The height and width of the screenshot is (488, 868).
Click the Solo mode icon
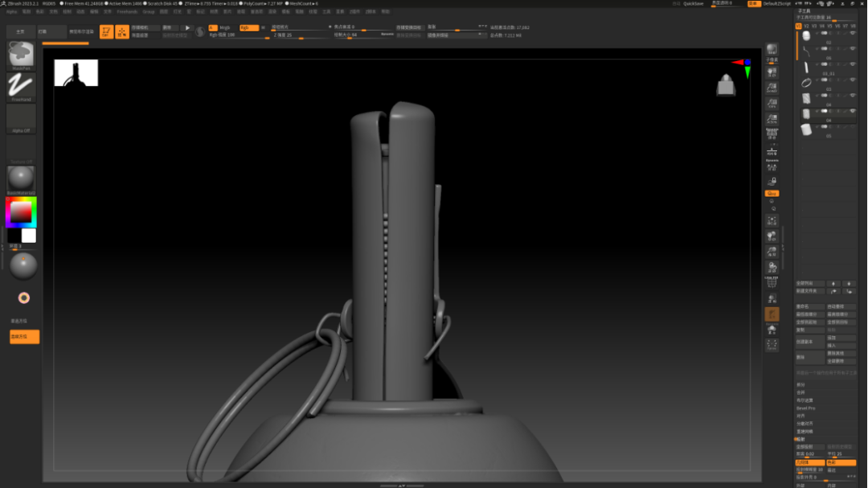tap(772, 330)
